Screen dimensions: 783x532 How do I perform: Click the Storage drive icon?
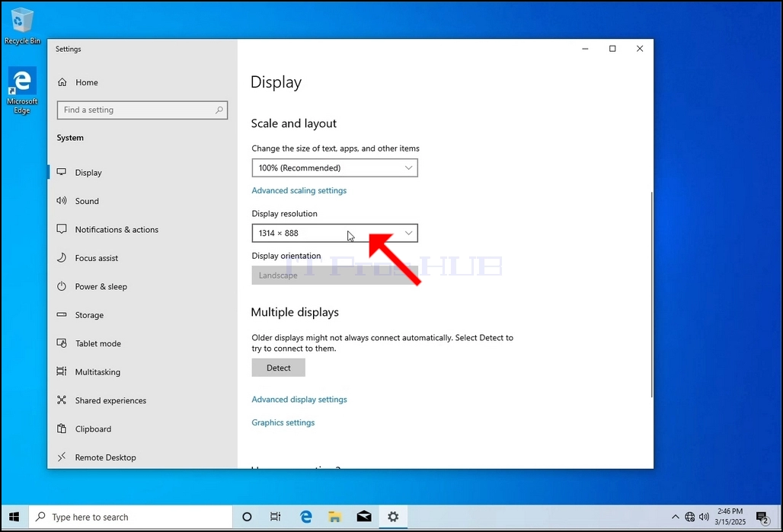click(62, 315)
